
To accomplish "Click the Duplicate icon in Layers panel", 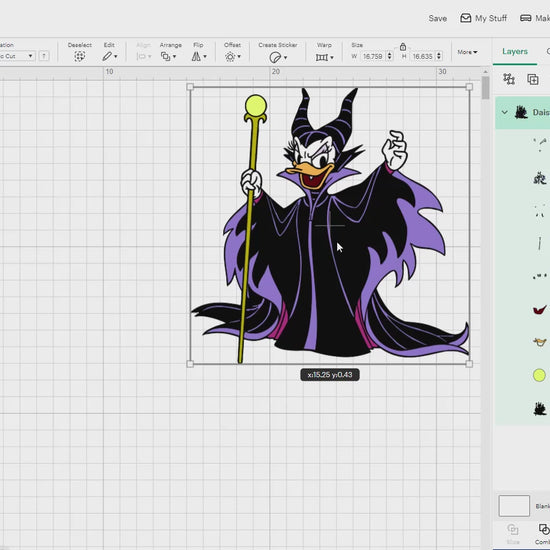I will tap(533, 79).
